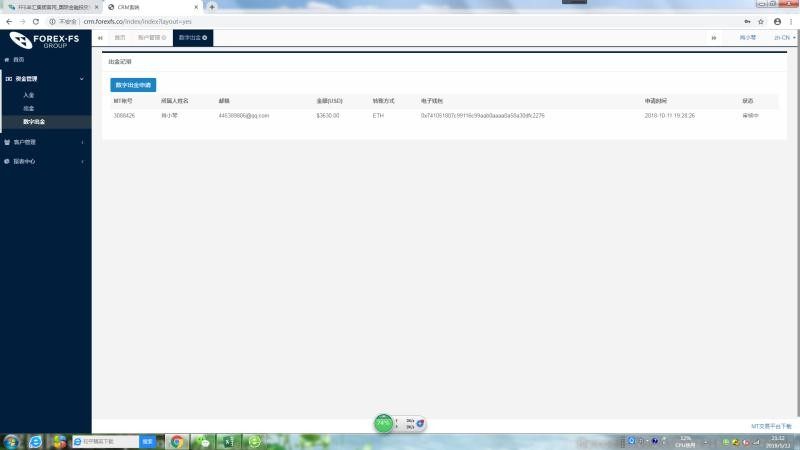Select 入金 in the sidebar

point(29,95)
